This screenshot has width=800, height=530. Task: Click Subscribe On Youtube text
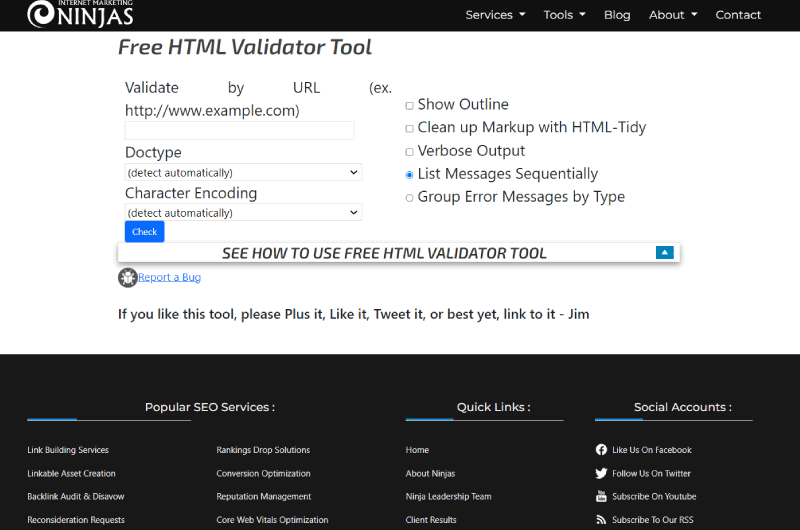pos(654,496)
